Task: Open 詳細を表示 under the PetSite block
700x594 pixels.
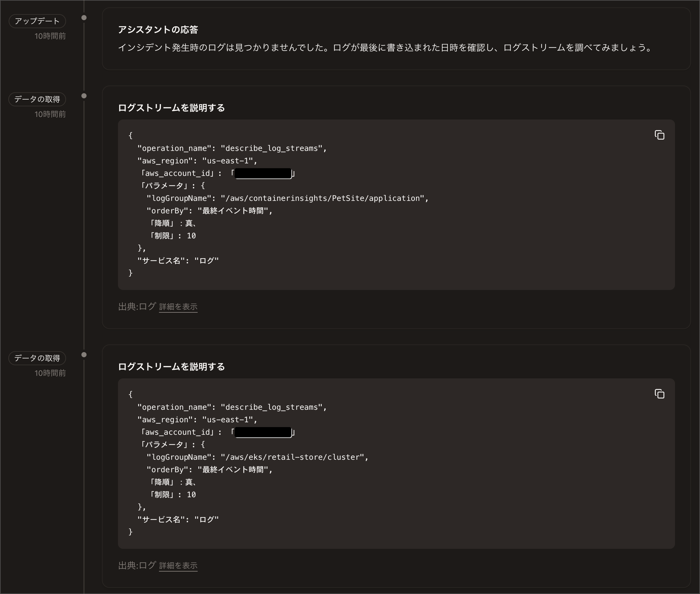Action: pyautogui.click(x=178, y=306)
